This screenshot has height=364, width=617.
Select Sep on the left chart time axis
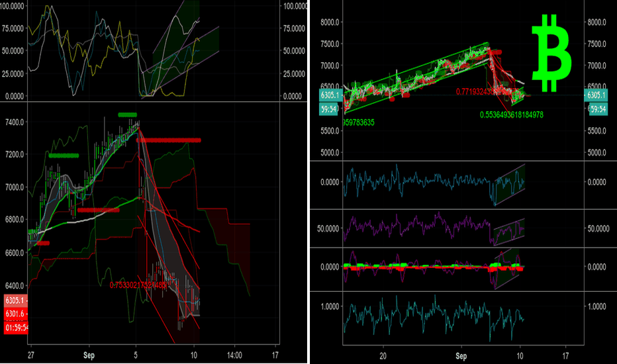coord(89,355)
